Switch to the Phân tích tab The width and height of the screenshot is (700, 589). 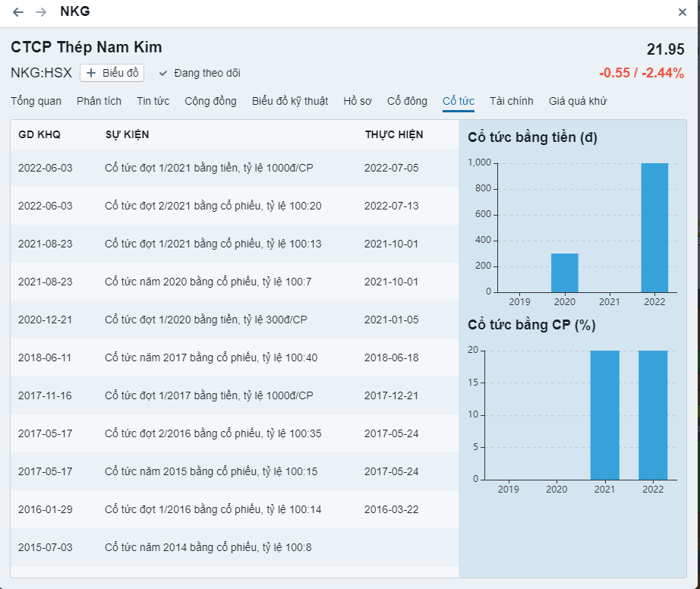tap(99, 101)
